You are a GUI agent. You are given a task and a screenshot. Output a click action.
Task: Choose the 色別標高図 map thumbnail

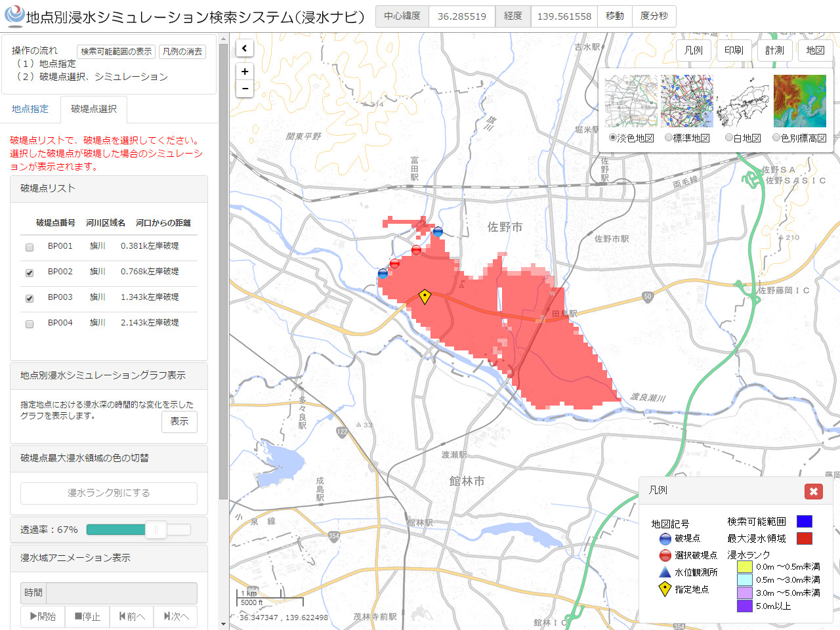click(x=800, y=101)
